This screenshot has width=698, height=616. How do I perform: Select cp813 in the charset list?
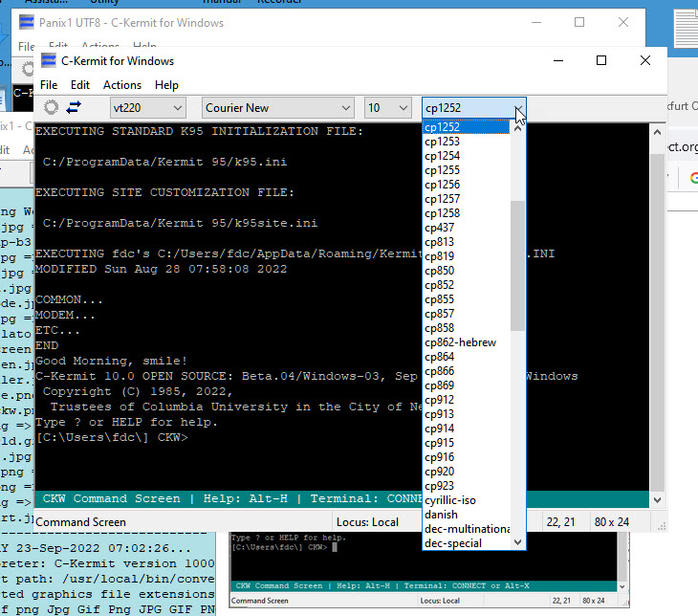pos(466,242)
